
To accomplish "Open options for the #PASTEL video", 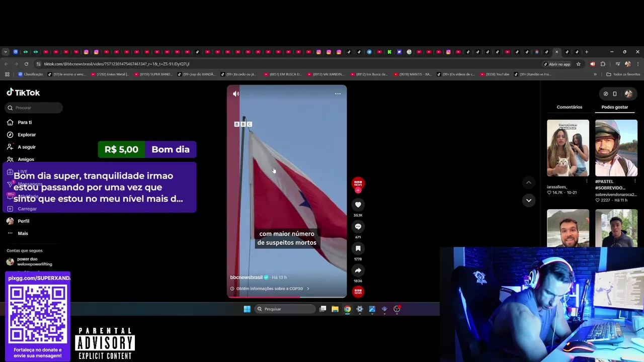I will [635, 181].
